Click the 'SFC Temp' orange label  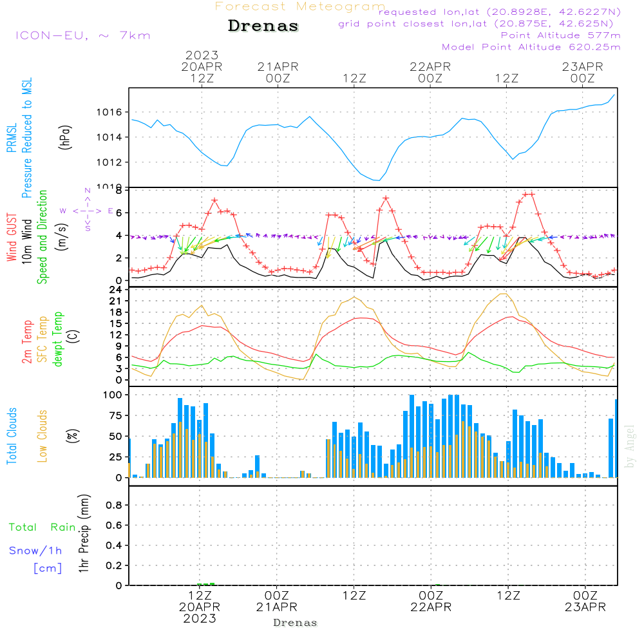coord(43,339)
